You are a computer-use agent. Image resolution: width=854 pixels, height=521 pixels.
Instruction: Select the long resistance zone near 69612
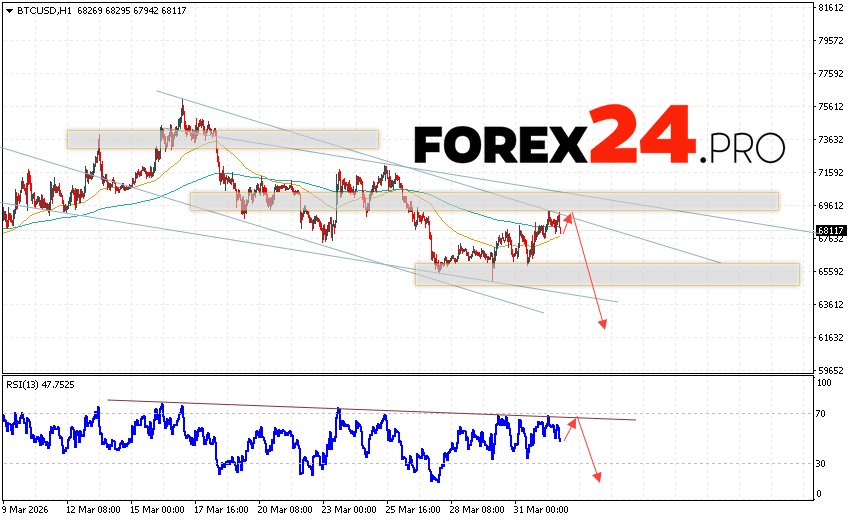[483, 201]
